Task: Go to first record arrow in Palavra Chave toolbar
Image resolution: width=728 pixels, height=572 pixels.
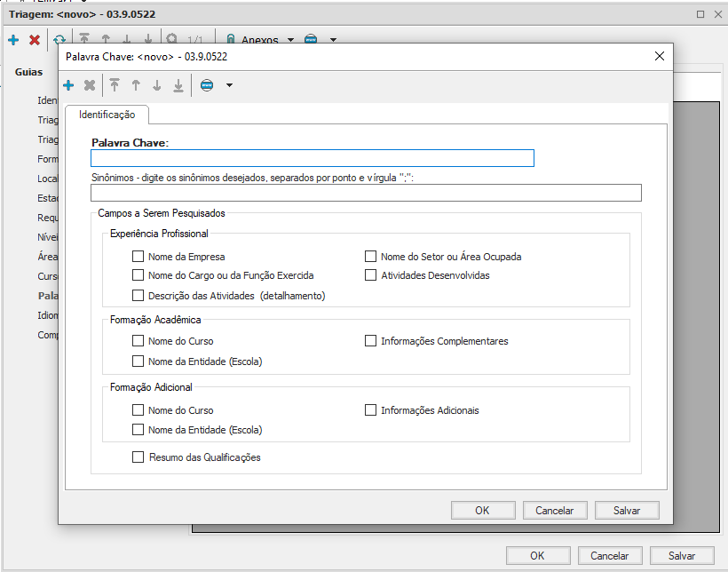Action: click(115, 85)
